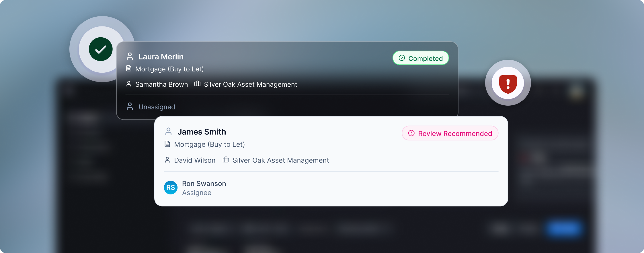
Task: Click the person icon beside Laura Merlin
Action: 130,56
